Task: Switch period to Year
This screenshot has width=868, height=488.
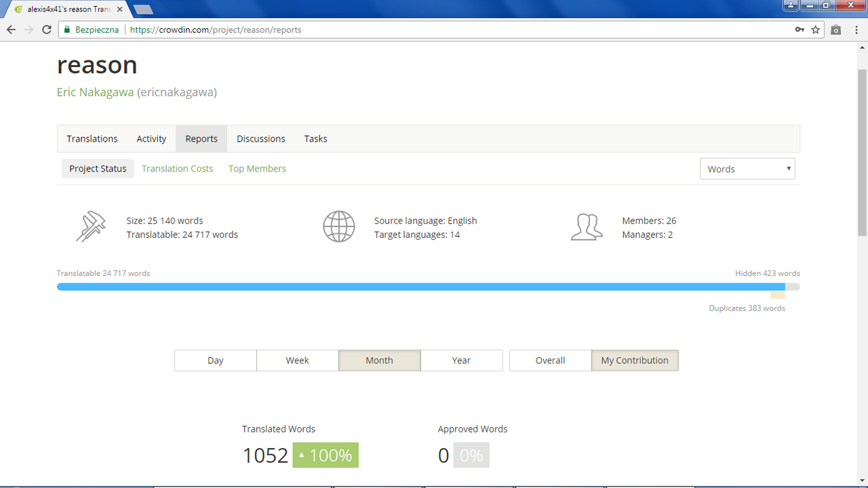Action: pos(462,361)
